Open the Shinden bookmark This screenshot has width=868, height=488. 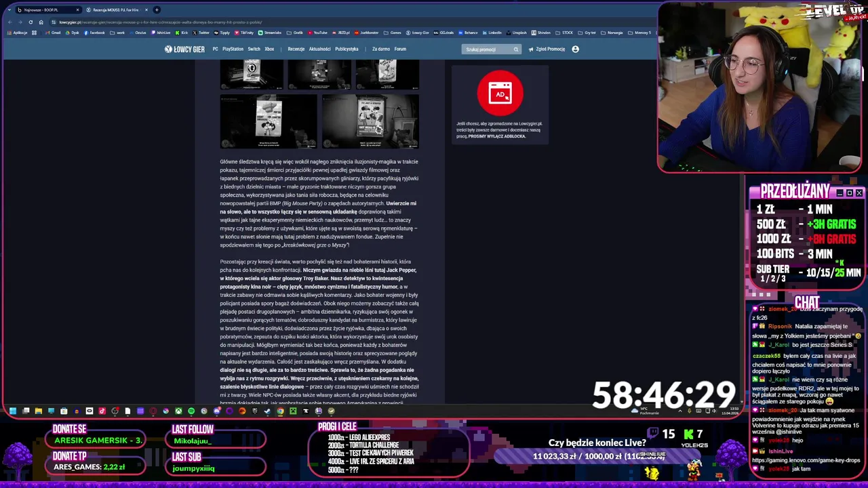540,33
